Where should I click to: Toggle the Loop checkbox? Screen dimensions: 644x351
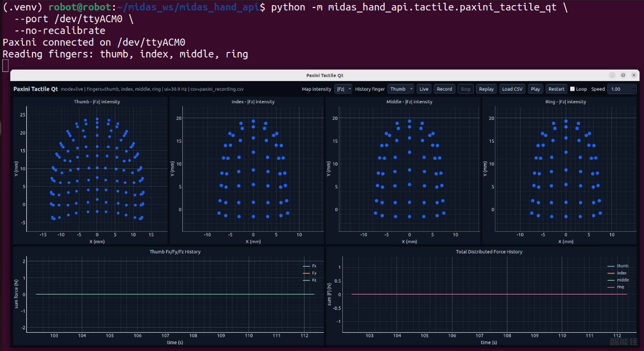572,89
